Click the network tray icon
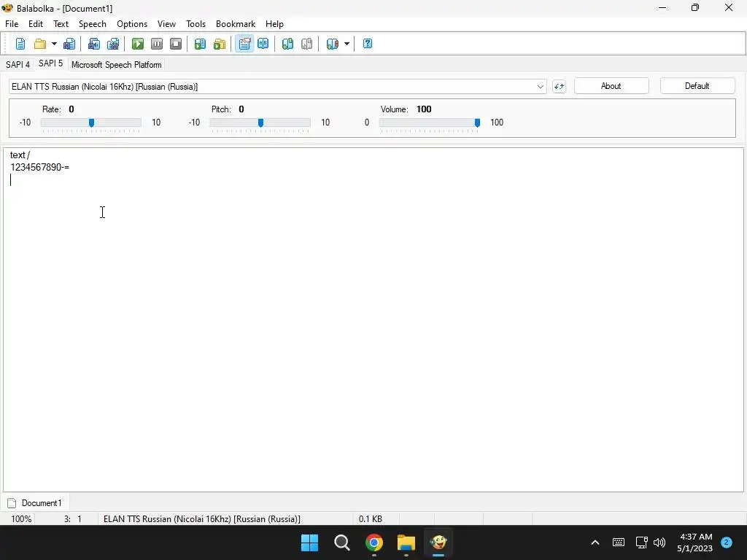Image resolution: width=747 pixels, height=560 pixels. (641, 542)
